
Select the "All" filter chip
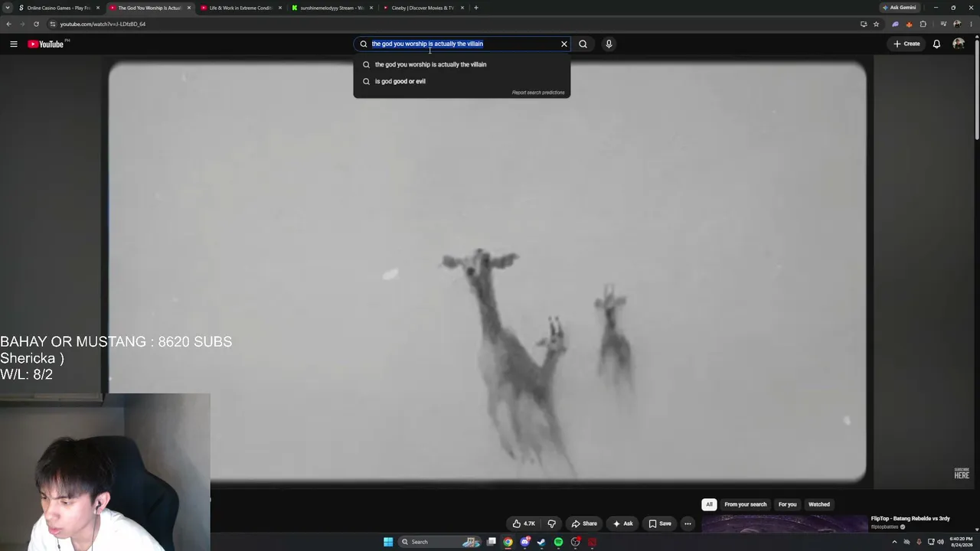pos(709,504)
